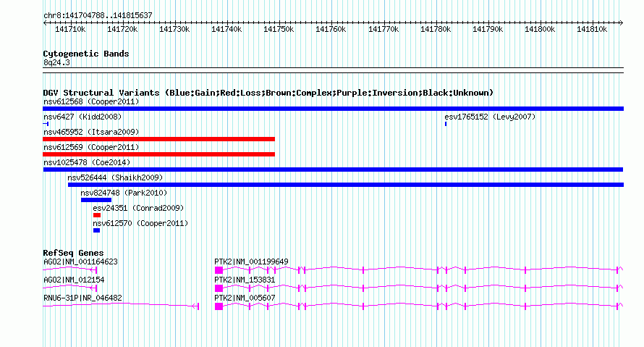Select the red nsv465952 (Itsara2009) loss bar

[158, 139]
